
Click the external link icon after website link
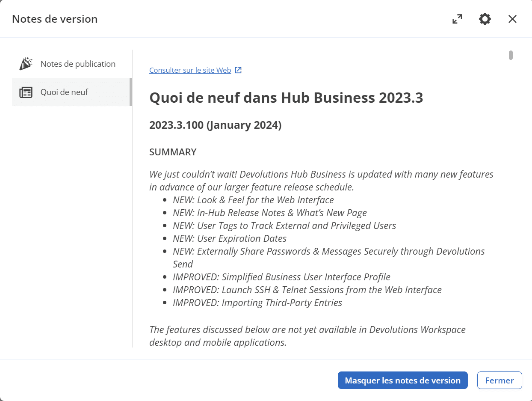[239, 70]
